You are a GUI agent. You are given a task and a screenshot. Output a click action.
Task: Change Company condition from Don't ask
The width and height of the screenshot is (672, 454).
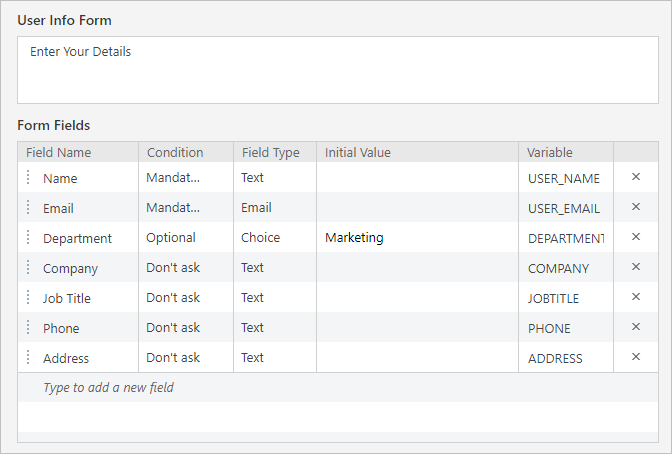[186, 267]
